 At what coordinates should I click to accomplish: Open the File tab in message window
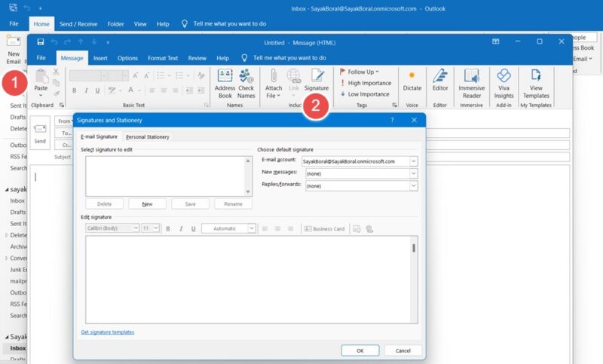[41, 58]
